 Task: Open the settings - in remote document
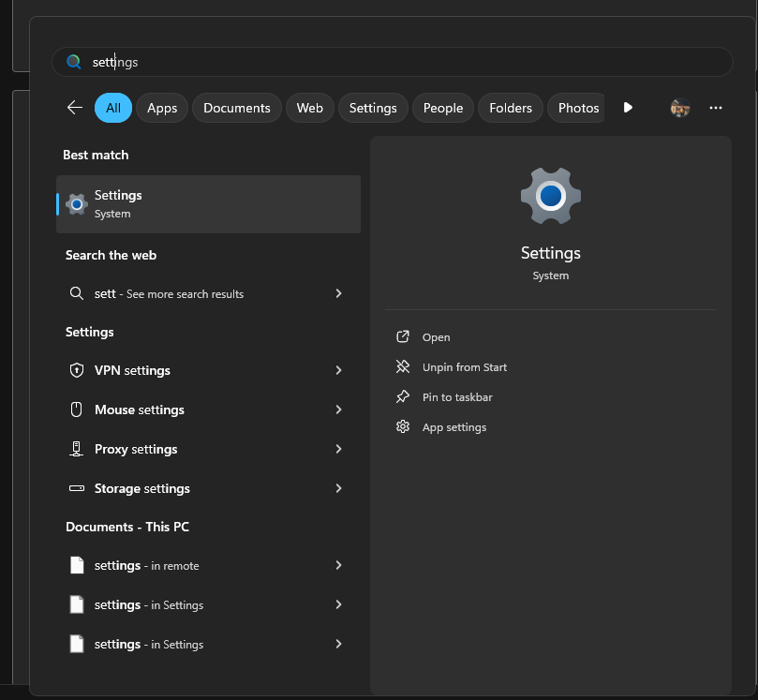pyautogui.click(x=208, y=565)
